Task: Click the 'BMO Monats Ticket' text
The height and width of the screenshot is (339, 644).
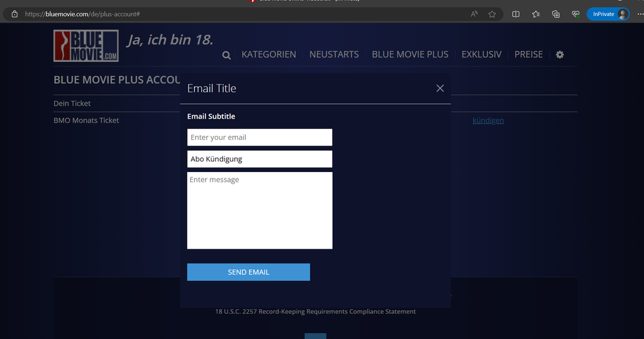Action: pos(86,121)
